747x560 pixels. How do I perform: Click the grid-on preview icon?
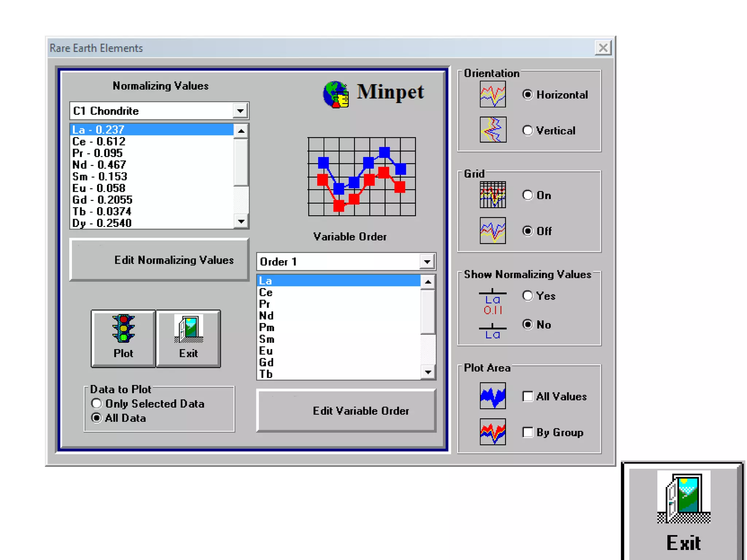492,195
